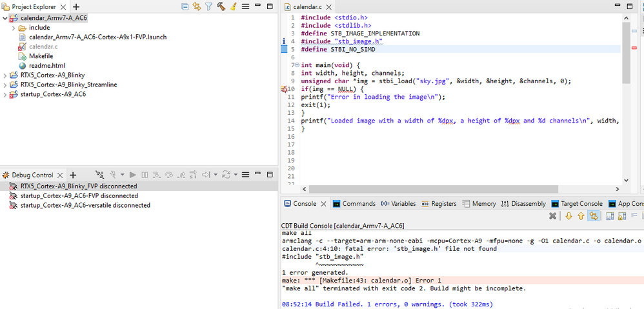Click the console previous error up arrow
Image resolution: width=644 pixels, height=309 pixels.
point(581,216)
